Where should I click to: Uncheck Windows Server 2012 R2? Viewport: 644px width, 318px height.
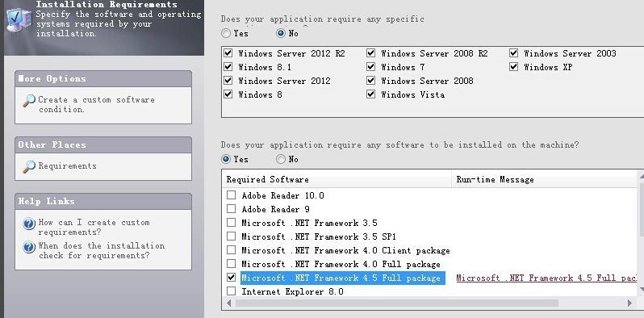(x=228, y=53)
